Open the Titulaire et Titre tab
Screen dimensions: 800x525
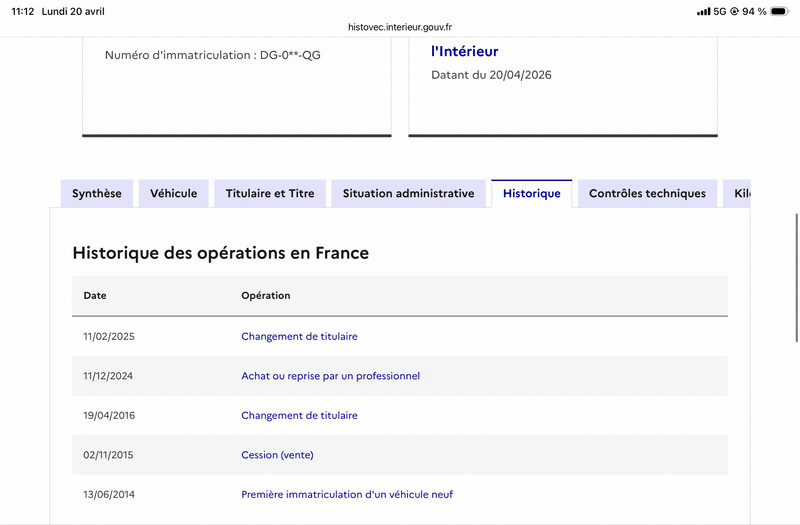click(x=270, y=193)
